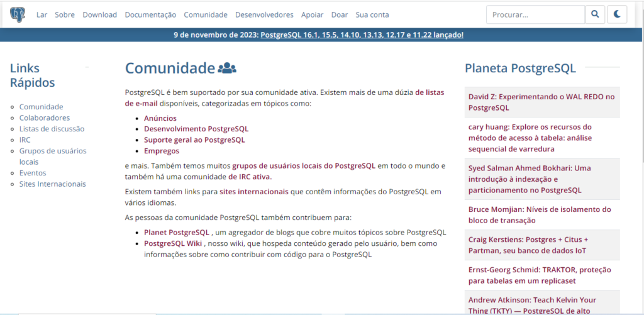Follow 'grupos de usuários locais do PostgreSQL' link
Screen dimensions: 644x315
tap(304, 167)
